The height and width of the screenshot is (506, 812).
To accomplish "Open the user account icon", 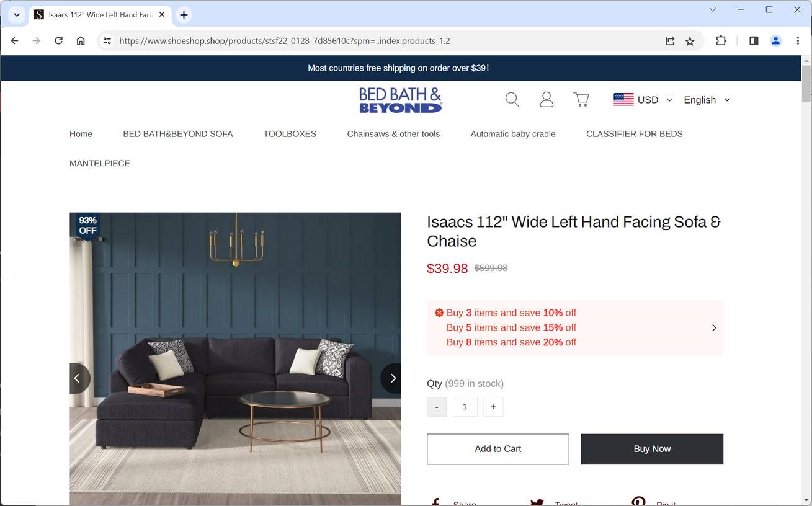I will [547, 100].
